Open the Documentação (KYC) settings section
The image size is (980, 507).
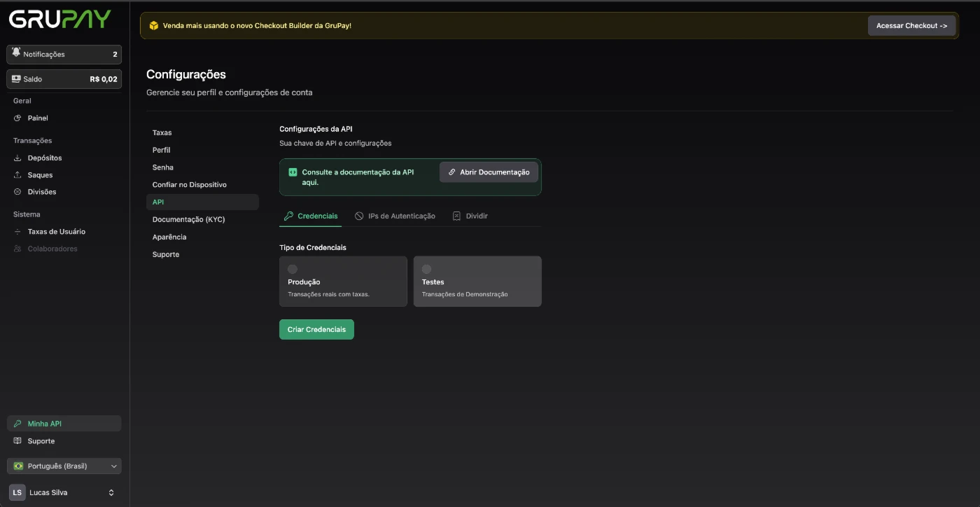click(188, 219)
